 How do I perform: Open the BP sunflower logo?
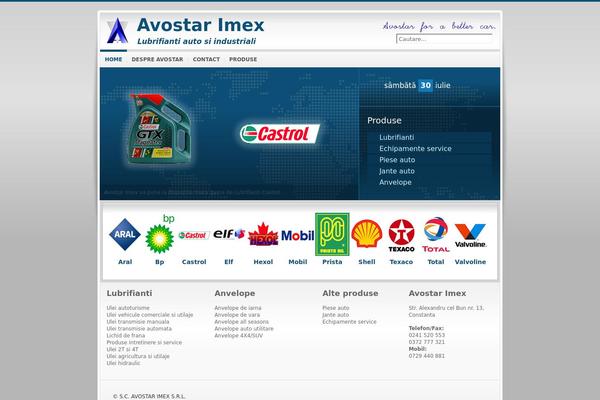[160, 234]
